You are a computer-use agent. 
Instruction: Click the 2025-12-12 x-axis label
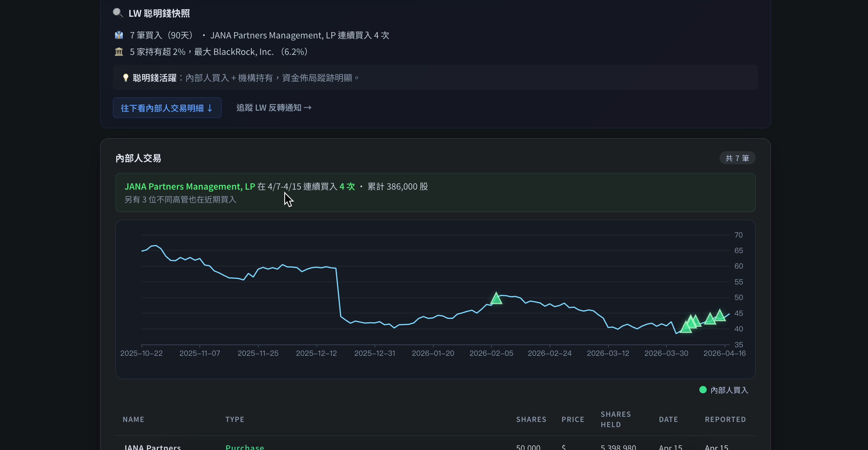316,353
